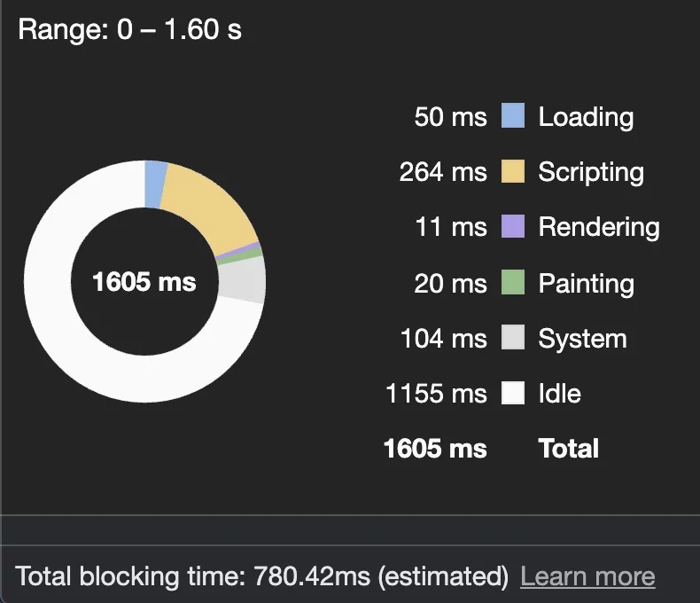This screenshot has width=700, height=603.
Task: Click the gray System color swatch
Action: pyautogui.click(x=513, y=338)
